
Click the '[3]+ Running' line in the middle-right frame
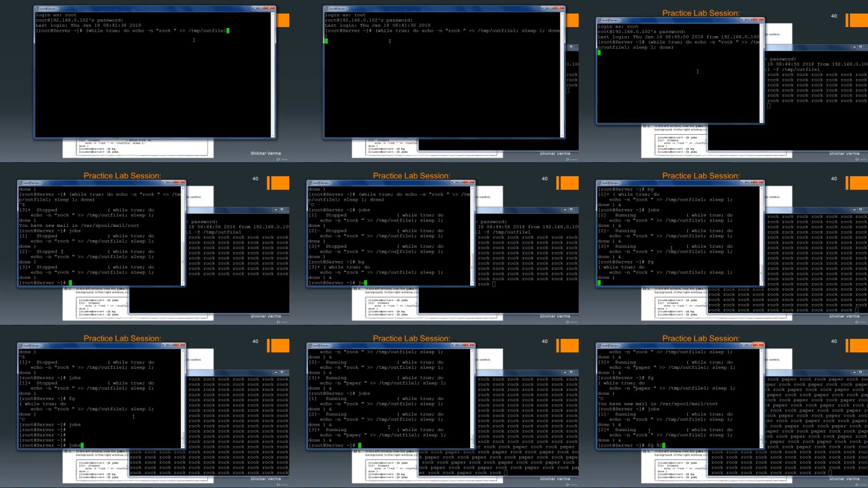(x=665, y=246)
